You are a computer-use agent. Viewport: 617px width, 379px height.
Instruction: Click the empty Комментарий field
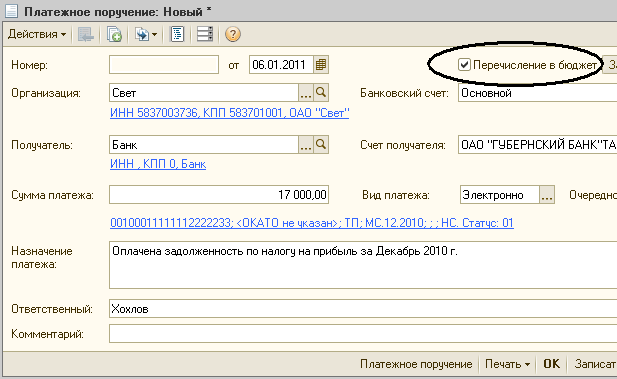(x=363, y=334)
